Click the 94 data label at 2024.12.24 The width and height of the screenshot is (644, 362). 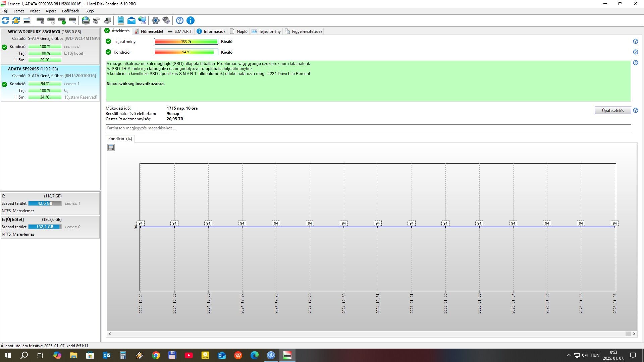[x=141, y=223]
